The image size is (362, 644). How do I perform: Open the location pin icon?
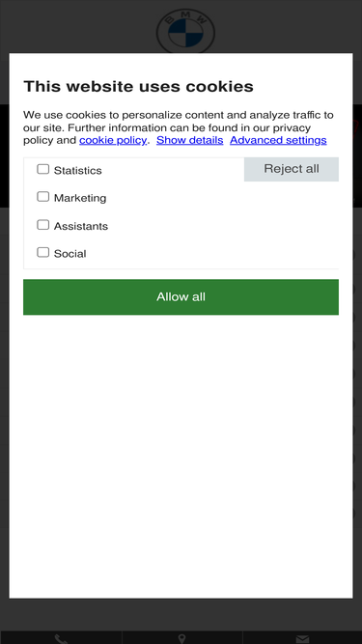181,639
